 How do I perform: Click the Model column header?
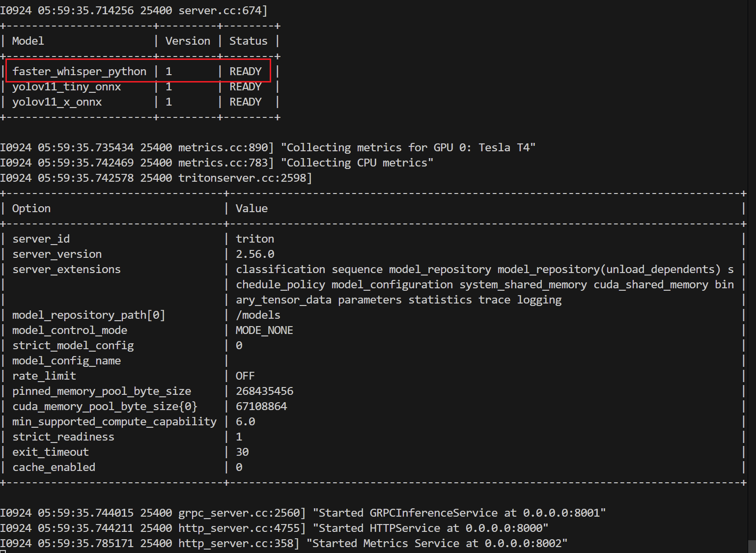pos(28,41)
